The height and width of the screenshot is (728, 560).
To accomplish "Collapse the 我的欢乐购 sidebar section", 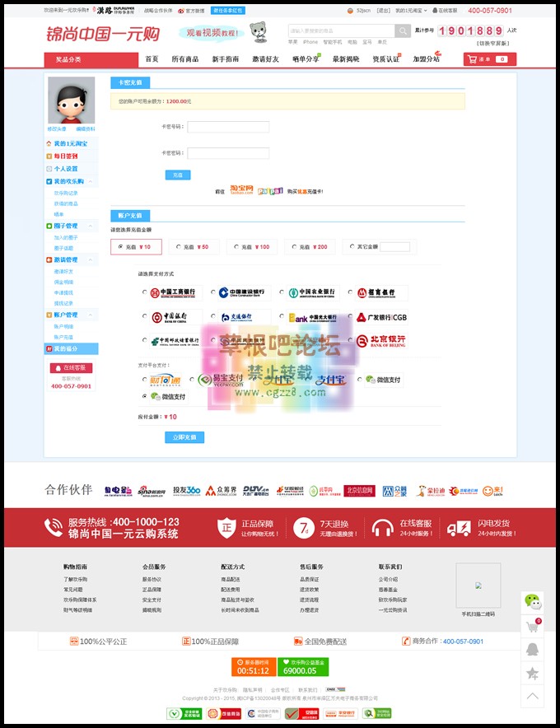I will click(91, 181).
